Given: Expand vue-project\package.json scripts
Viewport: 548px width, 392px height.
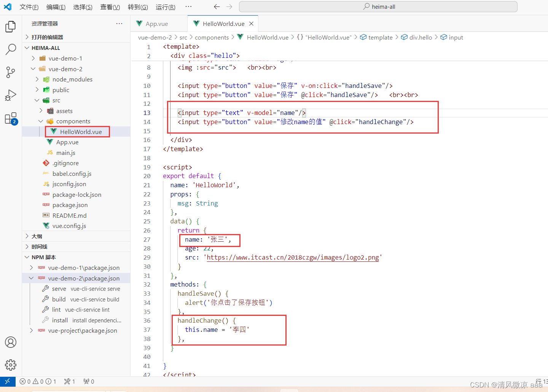Looking at the screenshot, I should tap(76, 330).
